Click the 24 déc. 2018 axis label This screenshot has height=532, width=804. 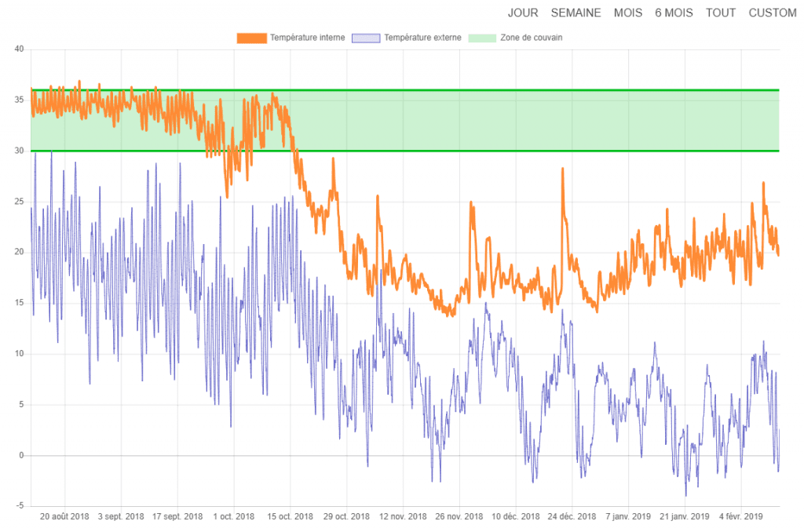[572, 516]
